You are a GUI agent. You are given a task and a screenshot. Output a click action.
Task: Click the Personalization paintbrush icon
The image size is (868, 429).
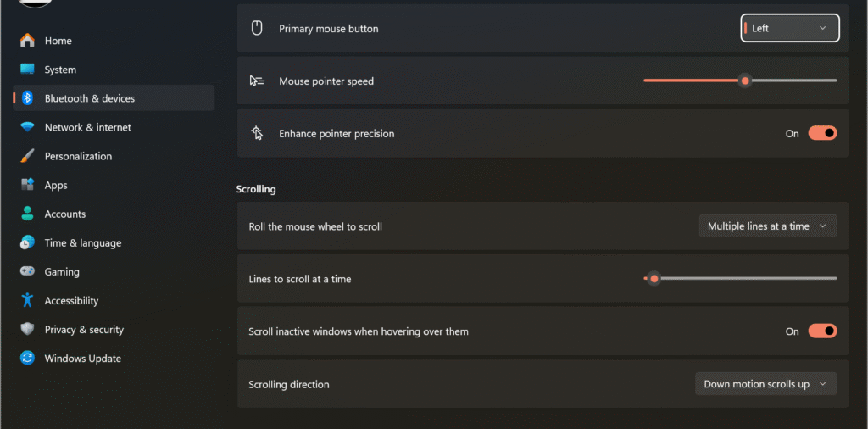[x=27, y=156]
